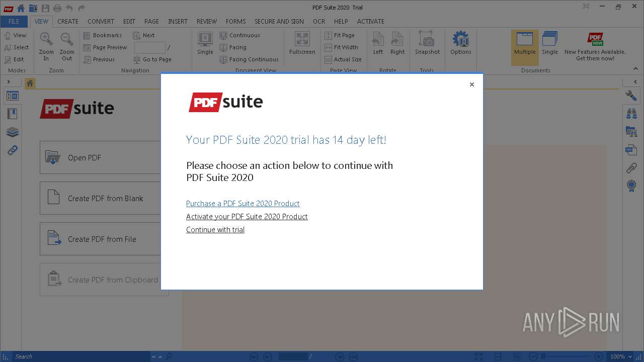The height and width of the screenshot is (362, 644).
Task: Enable Continuous document view
Action: (239, 35)
